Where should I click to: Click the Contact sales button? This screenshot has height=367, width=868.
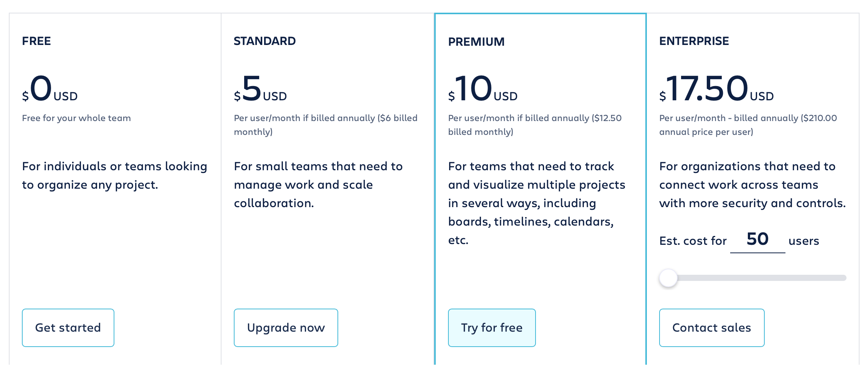pyautogui.click(x=711, y=328)
